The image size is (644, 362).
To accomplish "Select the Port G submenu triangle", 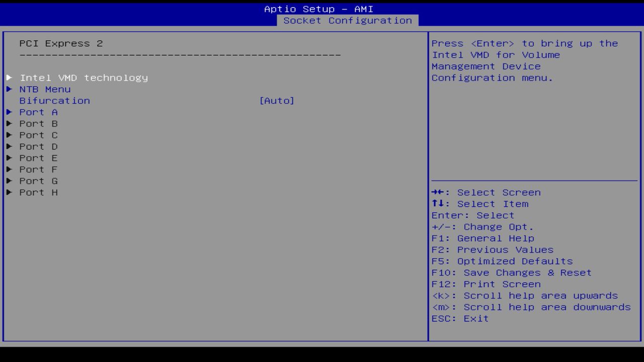I will click(x=9, y=180).
